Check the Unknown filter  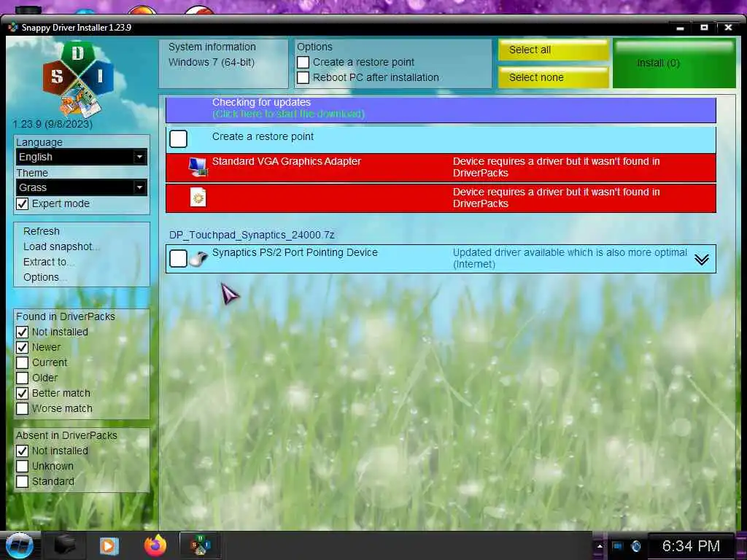[22, 466]
